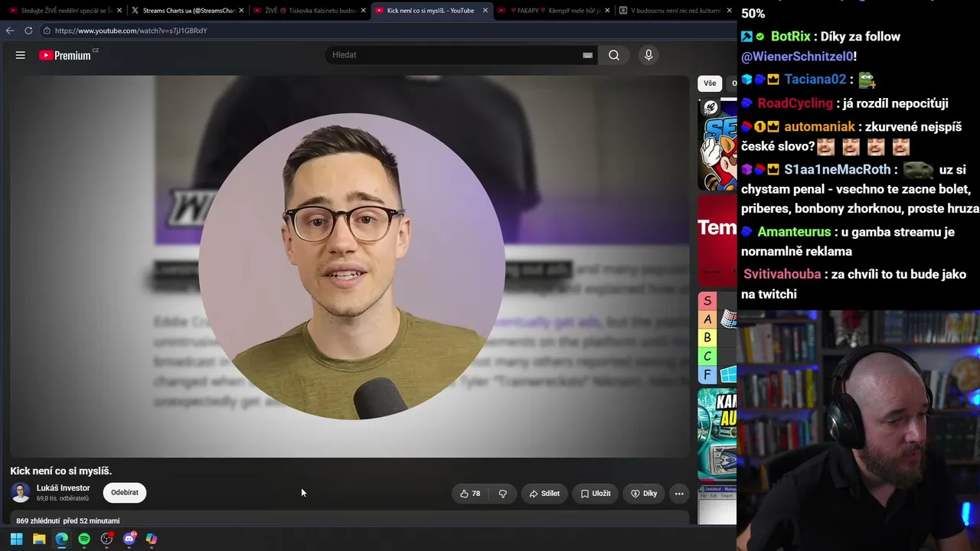The width and height of the screenshot is (980, 551).
Task: Open the round notification-badged taskbar app
Action: coord(106,539)
